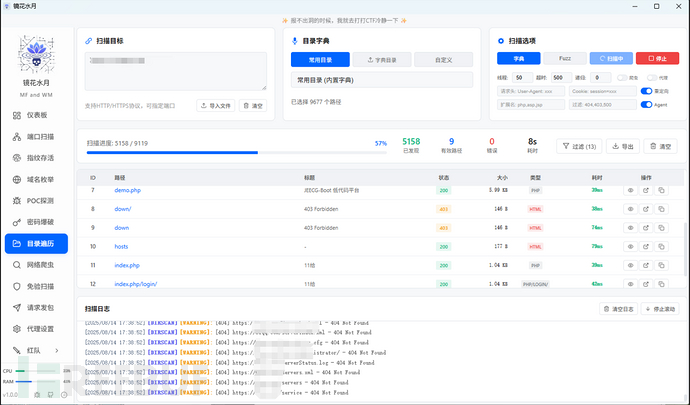Sort by the 大小 column header
Screen dimensions: 690x405
point(502,178)
